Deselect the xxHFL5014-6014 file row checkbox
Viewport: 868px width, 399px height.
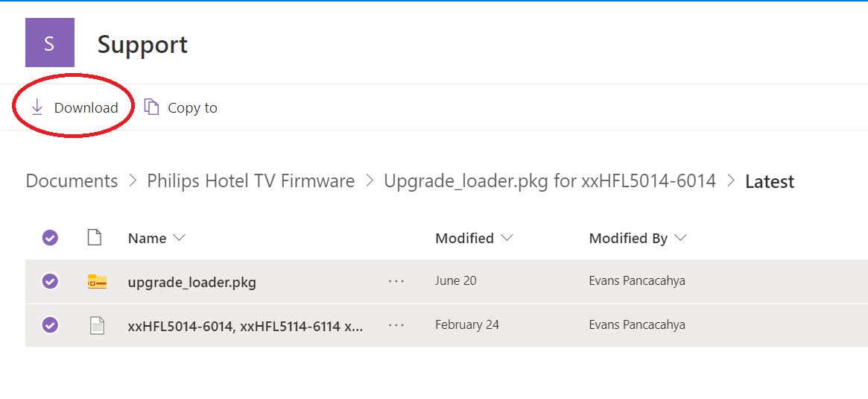50,325
